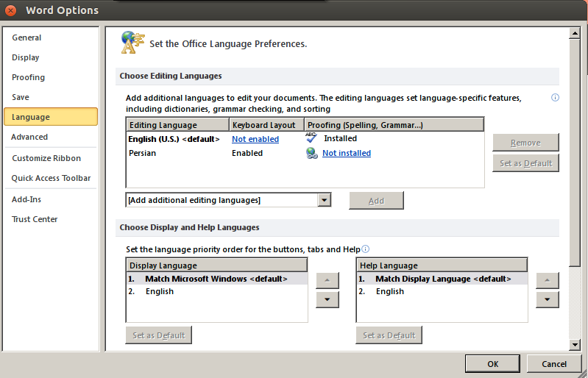Screen dimensions: 588x378
Task: Click the scrollbar down arrow in options pane
Action: tap(575, 345)
